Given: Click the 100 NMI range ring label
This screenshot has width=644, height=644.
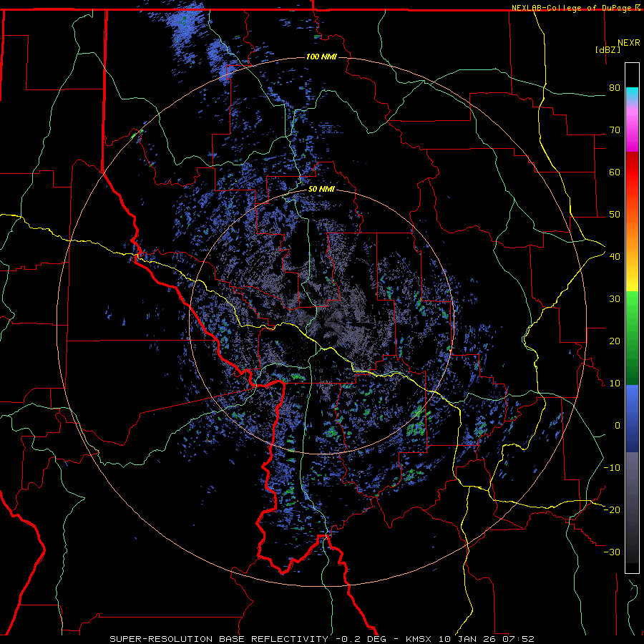Looking at the screenshot, I should point(321,57).
